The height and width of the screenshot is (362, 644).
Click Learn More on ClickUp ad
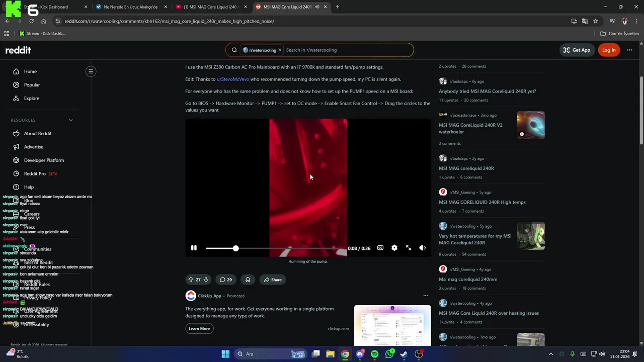click(x=199, y=329)
